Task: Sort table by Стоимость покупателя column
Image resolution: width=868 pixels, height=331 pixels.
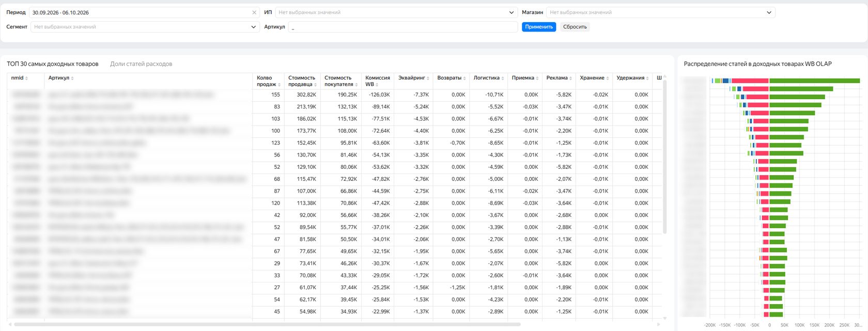Action: [x=357, y=85]
